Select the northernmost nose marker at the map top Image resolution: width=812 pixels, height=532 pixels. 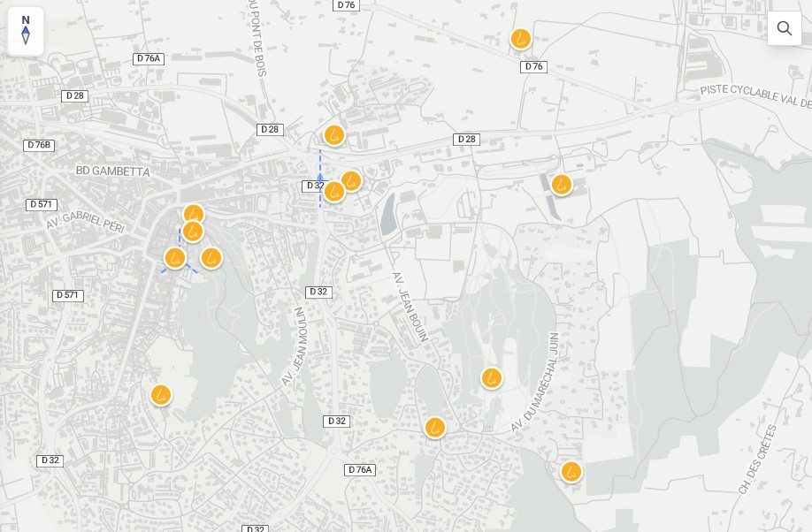pos(521,40)
